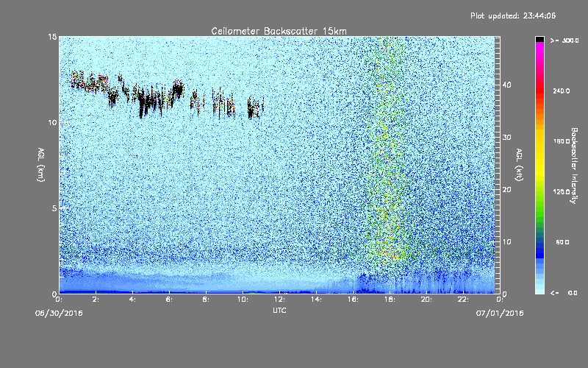Click the '120.0' colorbar value
The image size is (588, 368).
click(x=562, y=192)
